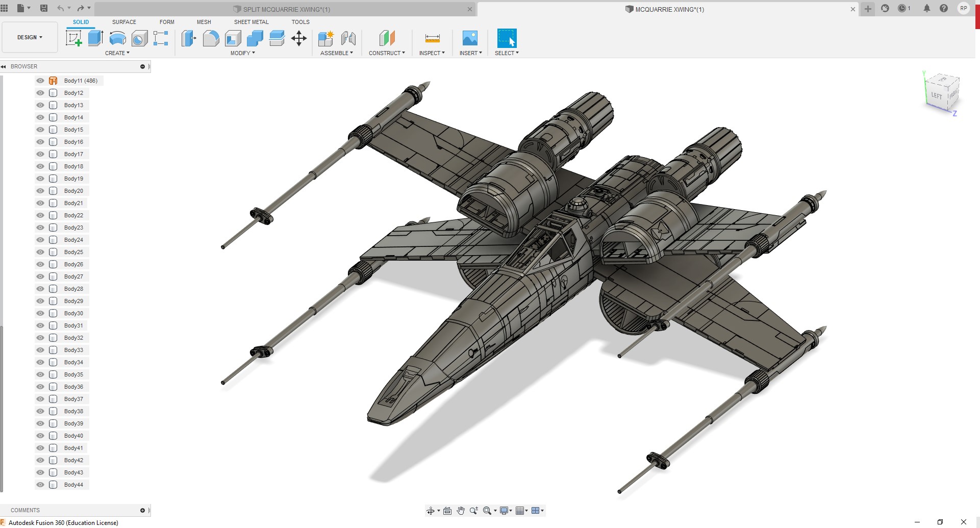Switch to the SURFACE tab
Screen dimensions: 980x528
pyautogui.click(x=124, y=22)
